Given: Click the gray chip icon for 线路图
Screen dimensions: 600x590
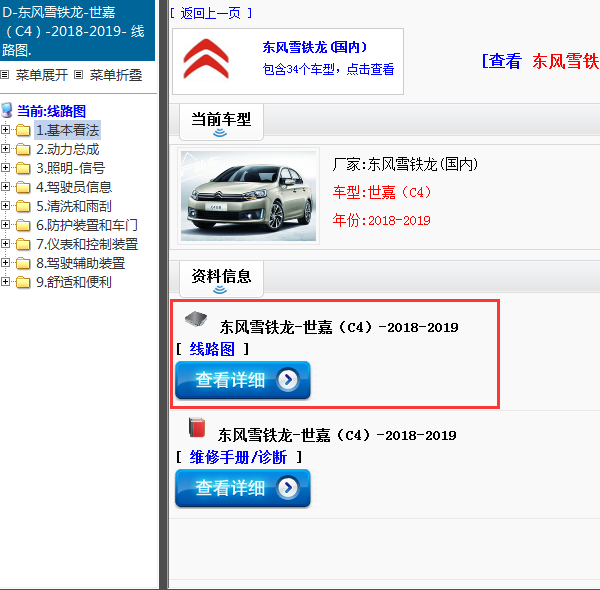Looking at the screenshot, I should click(196, 318).
